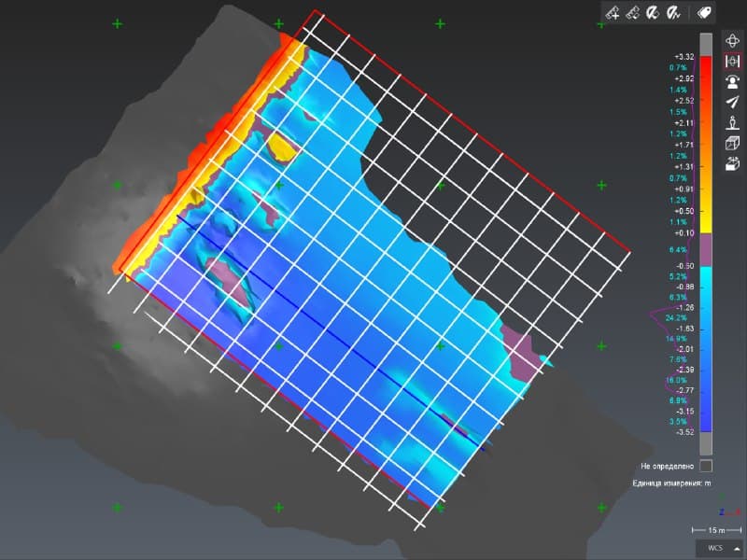Select the walk mode person tool
Viewport: 747px width, 560px height.
point(732,122)
